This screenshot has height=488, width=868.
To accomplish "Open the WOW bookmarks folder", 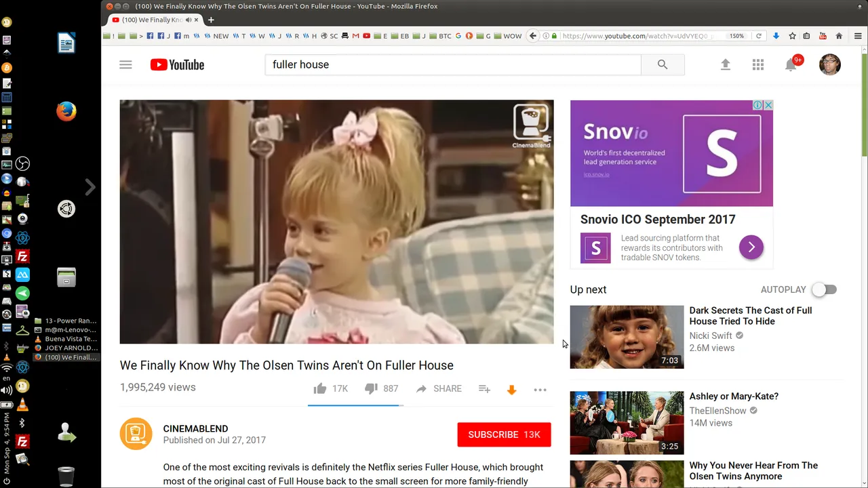I will click(508, 36).
